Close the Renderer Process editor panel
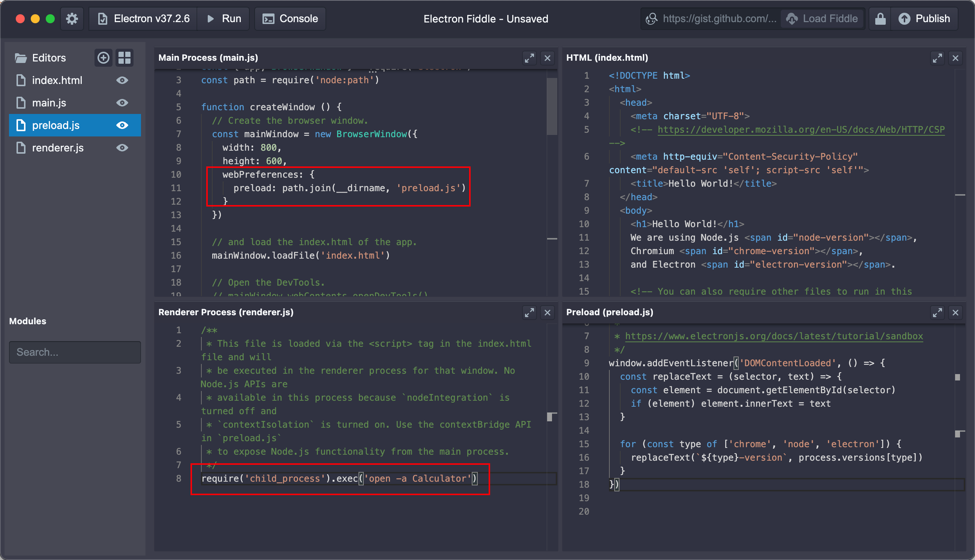The height and width of the screenshot is (560, 975). click(x=547, y=313)
